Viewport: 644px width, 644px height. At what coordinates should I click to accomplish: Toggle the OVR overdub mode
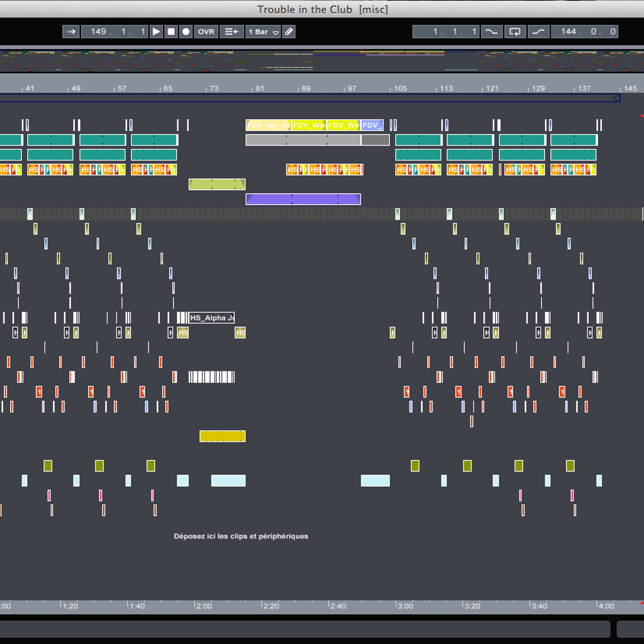point(206,32)
